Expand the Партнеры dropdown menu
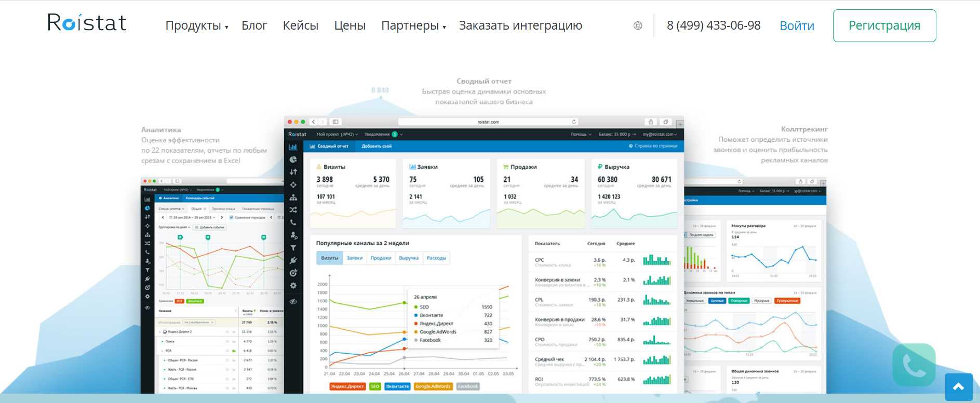 click(413, 25)
